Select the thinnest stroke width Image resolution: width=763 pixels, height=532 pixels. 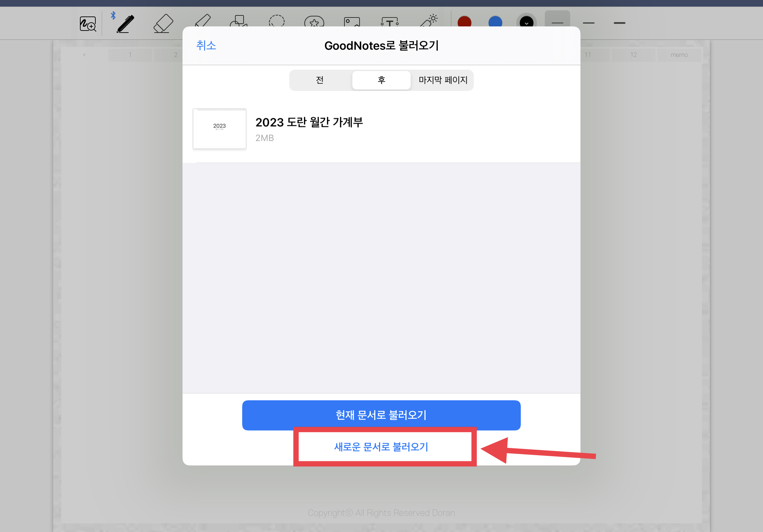(557, 23)
